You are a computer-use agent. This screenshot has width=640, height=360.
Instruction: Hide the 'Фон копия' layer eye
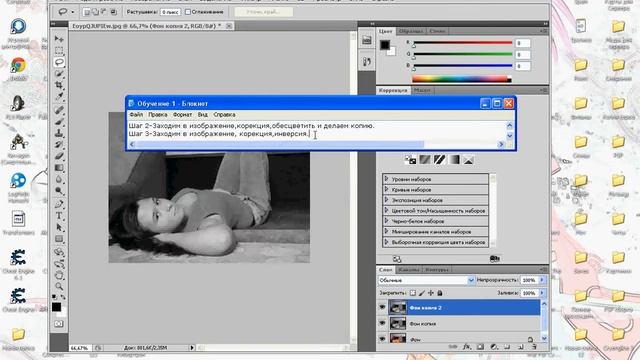coord(382,323)
